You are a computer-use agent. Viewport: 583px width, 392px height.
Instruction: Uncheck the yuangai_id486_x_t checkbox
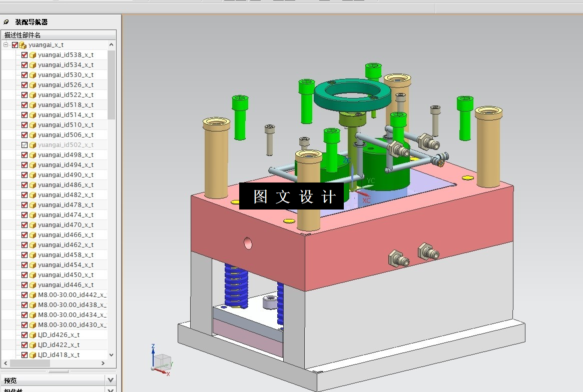(x=25, y=185)
